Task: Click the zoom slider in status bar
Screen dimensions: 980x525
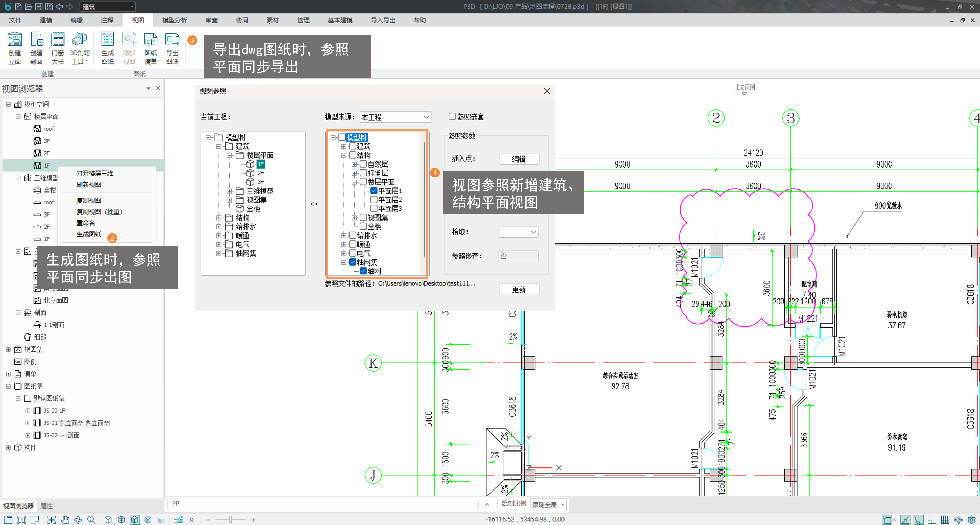Action: tap(231, 520)
